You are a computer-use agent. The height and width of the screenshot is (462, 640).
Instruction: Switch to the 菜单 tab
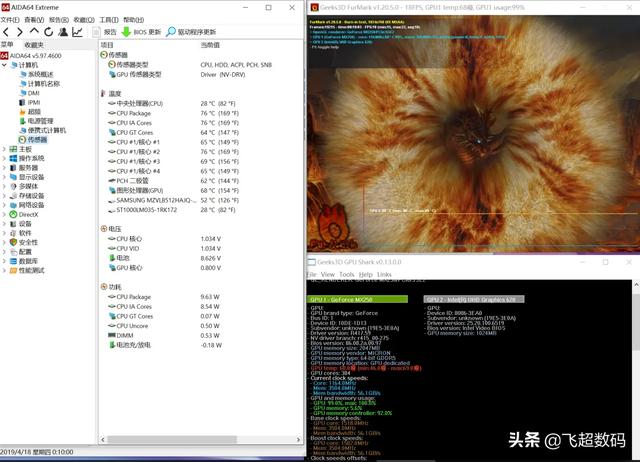click(7, 44)
